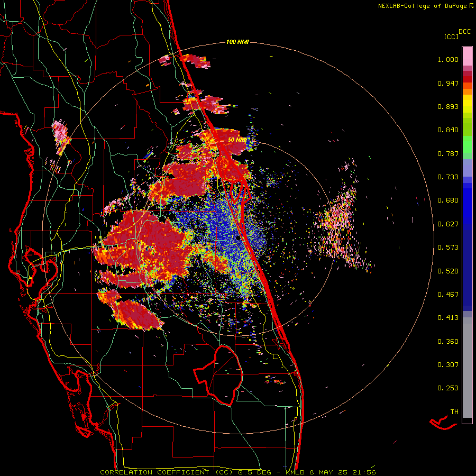Click the gray lower segment of color bar
The height and width of the screenshot is (476, 476).
click(x=467, y=368)
